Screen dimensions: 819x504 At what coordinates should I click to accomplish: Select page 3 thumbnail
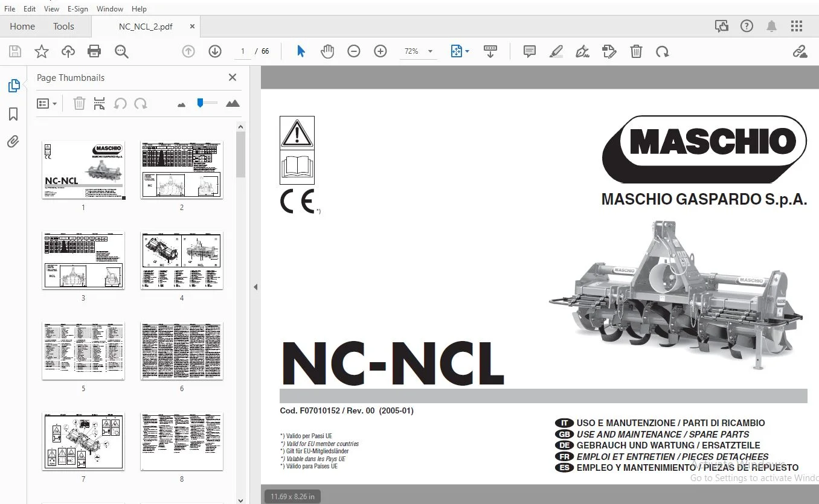click(x=83, y=261)
